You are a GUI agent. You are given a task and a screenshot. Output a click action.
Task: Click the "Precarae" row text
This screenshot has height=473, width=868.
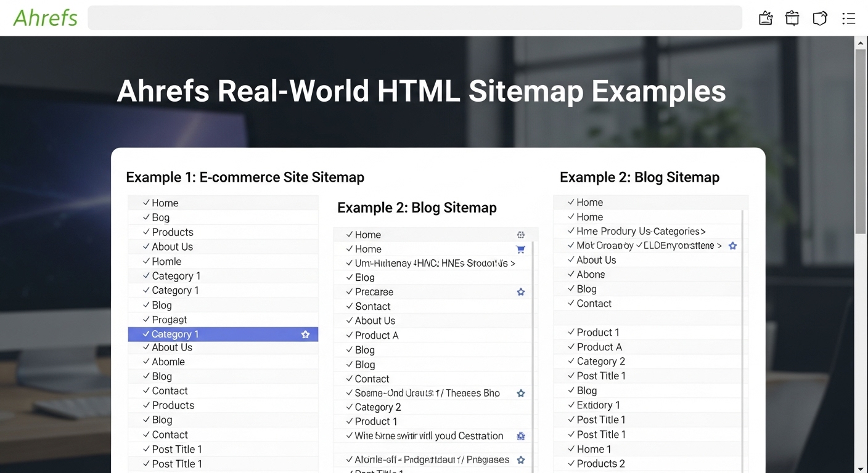point(374,292)
